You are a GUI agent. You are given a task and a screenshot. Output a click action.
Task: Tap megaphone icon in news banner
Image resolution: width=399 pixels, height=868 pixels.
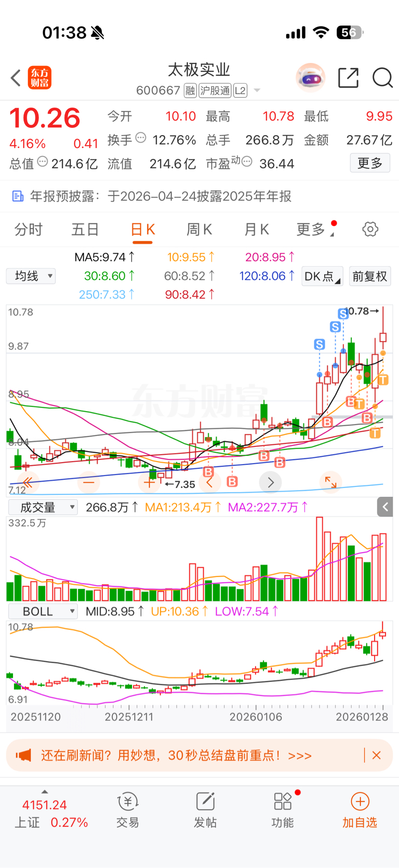pyautogui.click(x=23, y=755)
